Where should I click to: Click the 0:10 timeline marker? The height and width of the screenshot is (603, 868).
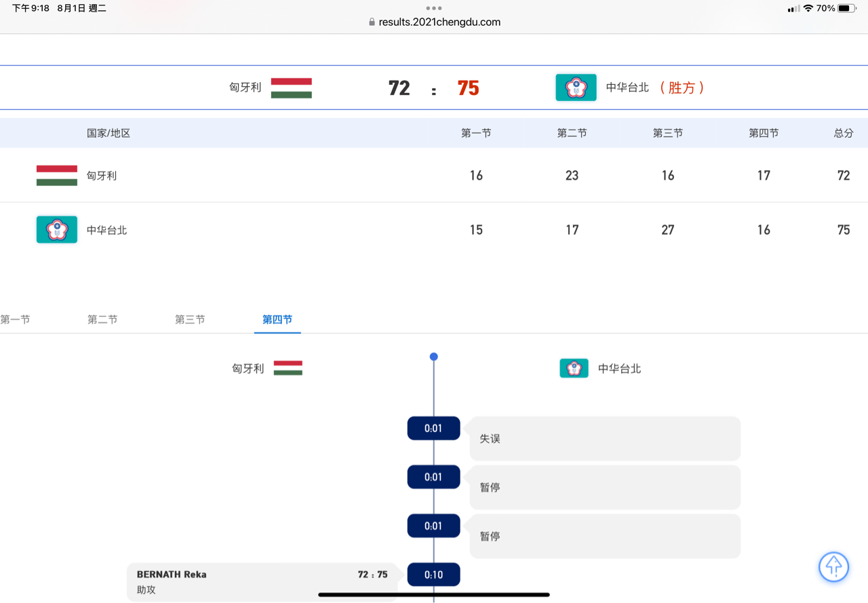[x=433, y=575]
